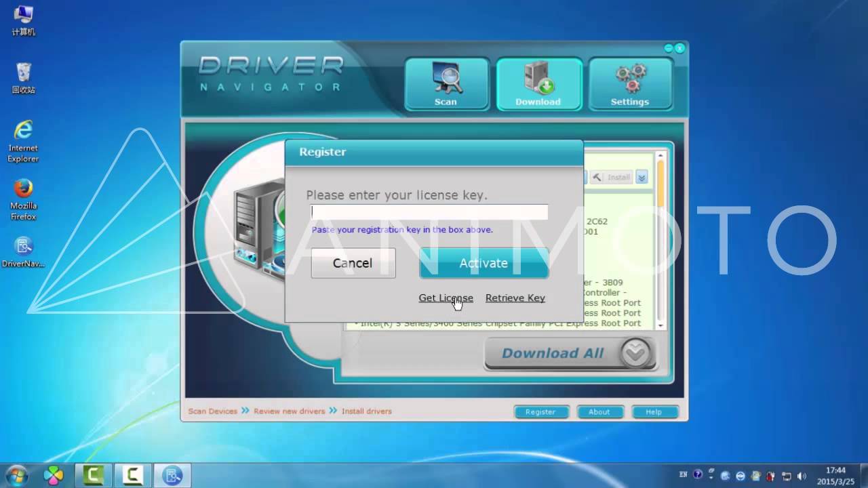The width and height of the screenshot is (868, 488).
Task: Click the Install drivers breadcrumb step
Action: coord(367,411)
